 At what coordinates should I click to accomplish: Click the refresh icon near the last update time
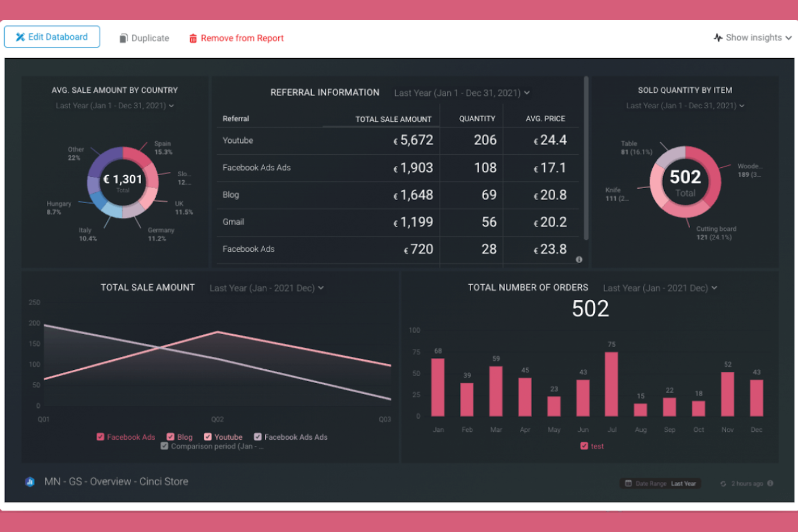pos(724,483)
